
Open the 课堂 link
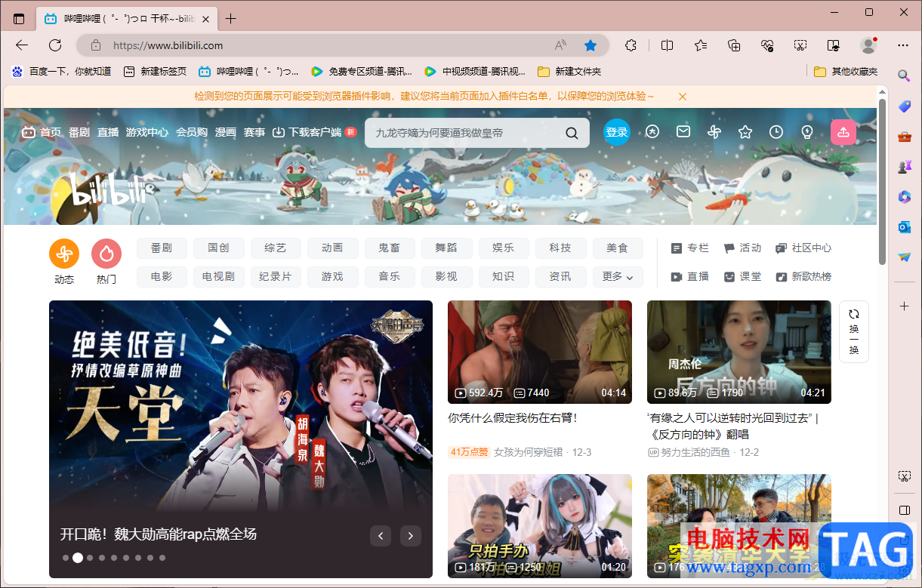(x=742, y=276)
